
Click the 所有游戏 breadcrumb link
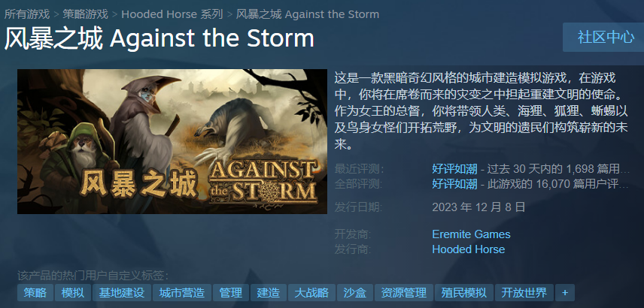pos(26,14)
